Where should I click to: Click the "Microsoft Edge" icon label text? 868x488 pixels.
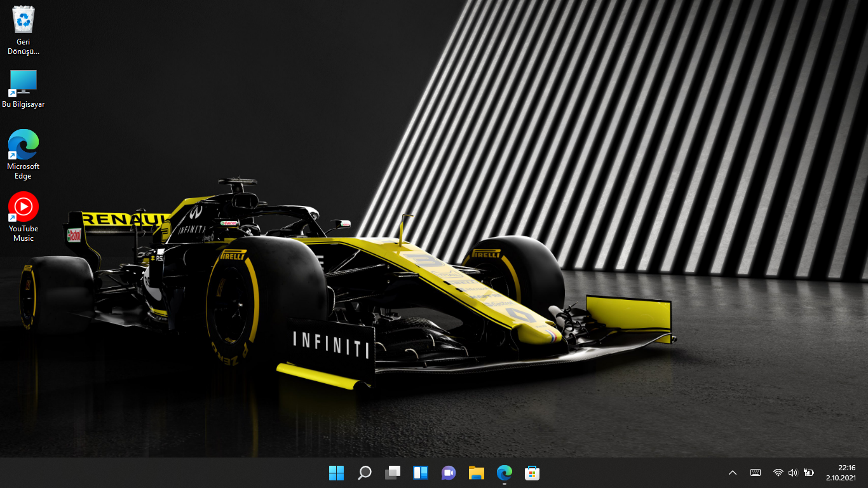(24, 172)
